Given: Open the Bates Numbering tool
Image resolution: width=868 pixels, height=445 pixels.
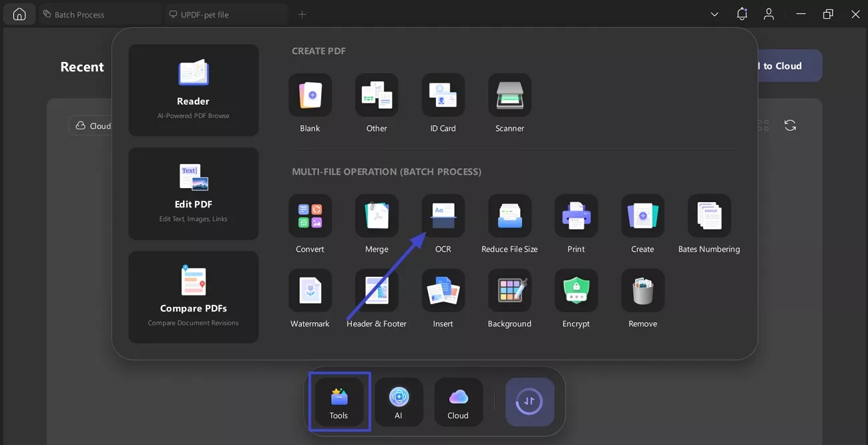Looking at the screenshot, I should (708, 215).
